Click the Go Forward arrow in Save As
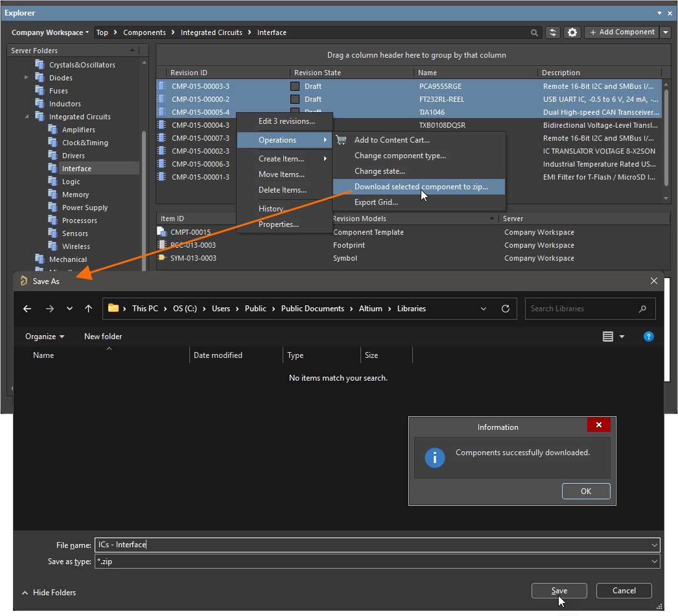This screenshot has width=678, height=616. (x=50, y=309)
